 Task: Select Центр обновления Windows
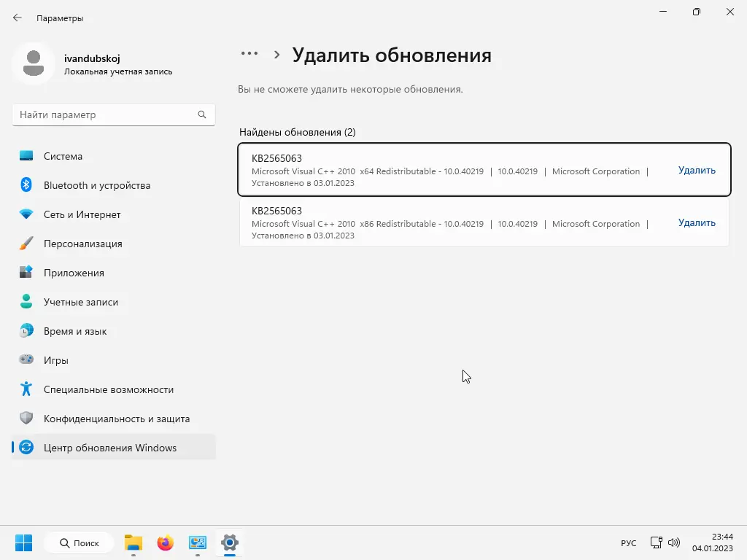[109, 448]
